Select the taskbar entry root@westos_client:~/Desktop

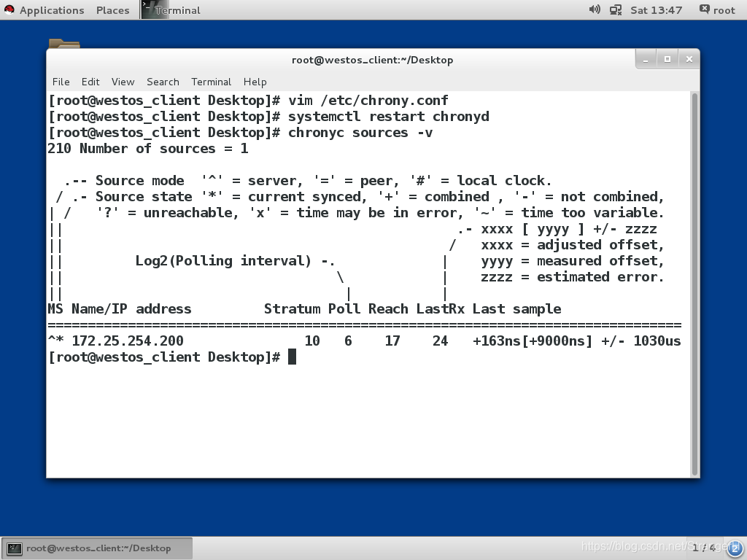tap(98, 548)
